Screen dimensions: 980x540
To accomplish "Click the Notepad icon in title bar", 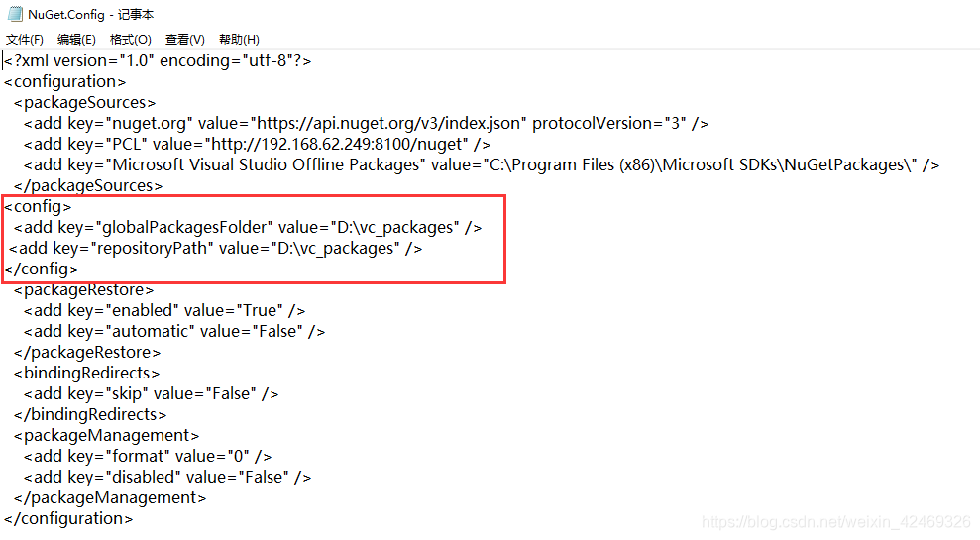I will [x=15, y=14].
